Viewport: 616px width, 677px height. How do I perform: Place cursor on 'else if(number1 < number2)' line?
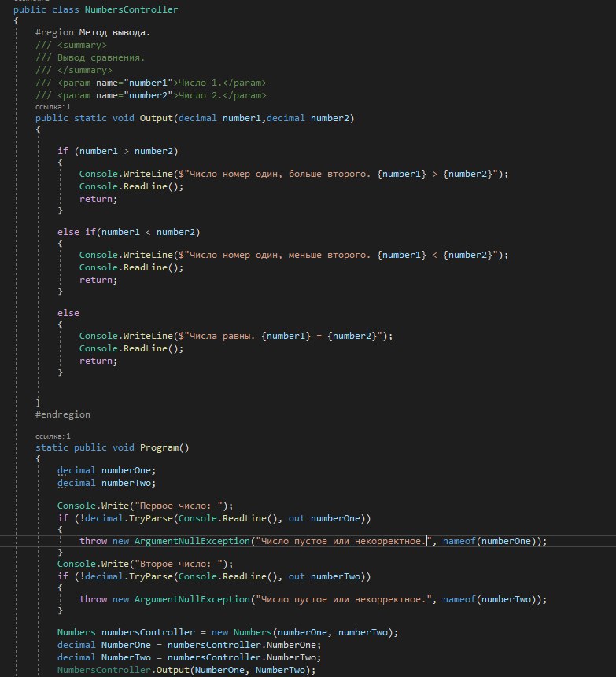(129, 232)
